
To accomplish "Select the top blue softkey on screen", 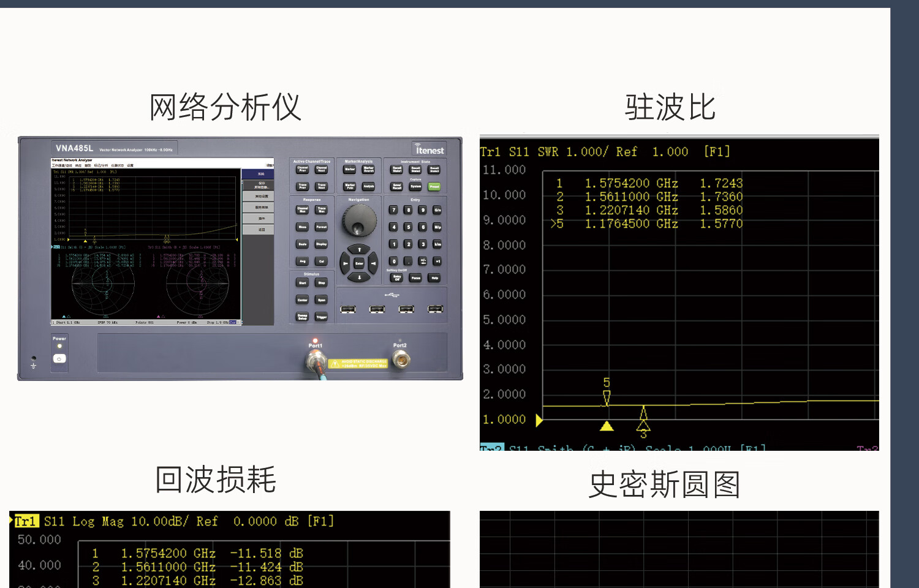I will [x=258, y=174].
